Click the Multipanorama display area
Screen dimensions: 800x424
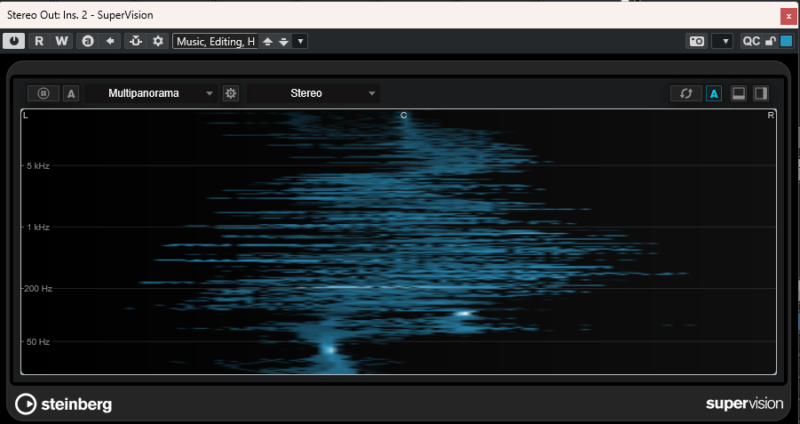point(398,241)
